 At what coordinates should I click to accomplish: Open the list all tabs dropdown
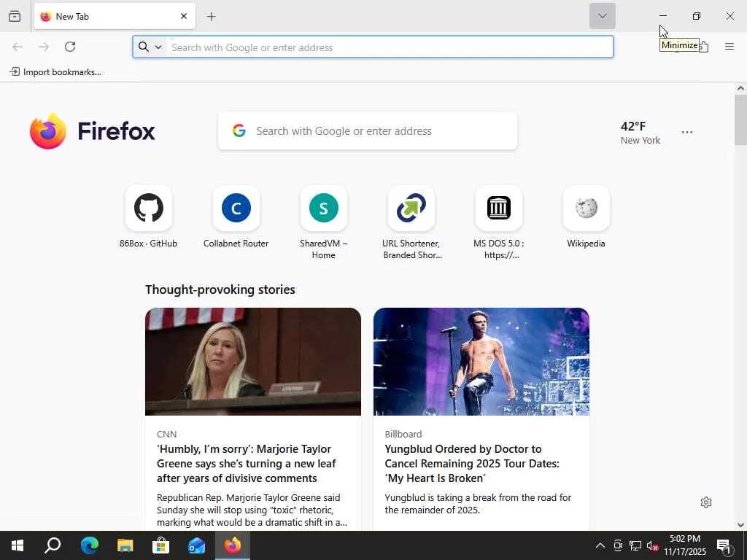(602, 16)
